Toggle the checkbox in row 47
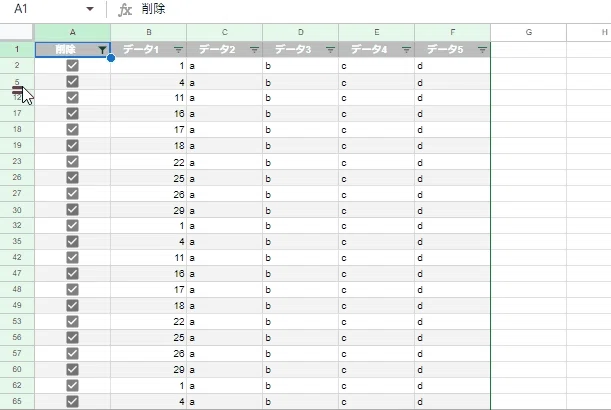 click(72, 273)
